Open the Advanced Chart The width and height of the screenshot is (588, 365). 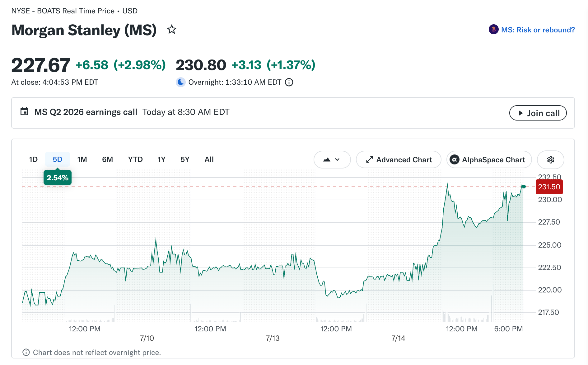[399, 160]
